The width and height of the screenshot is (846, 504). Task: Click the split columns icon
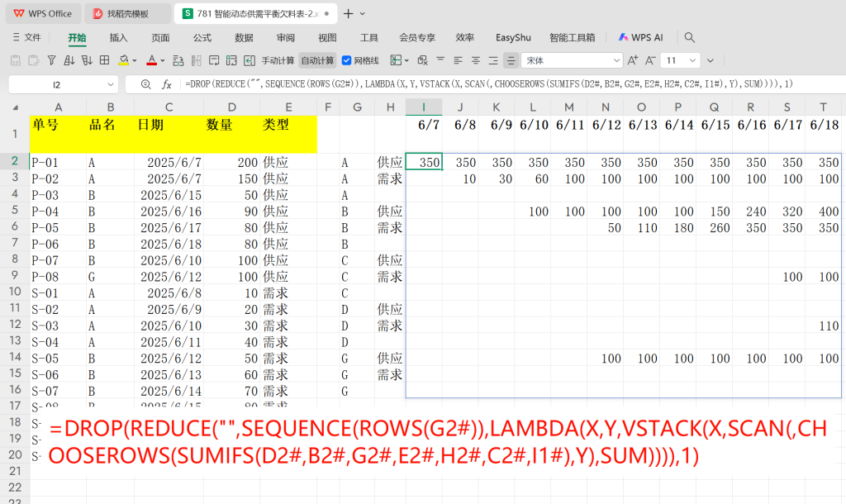(x=197, y=60)
